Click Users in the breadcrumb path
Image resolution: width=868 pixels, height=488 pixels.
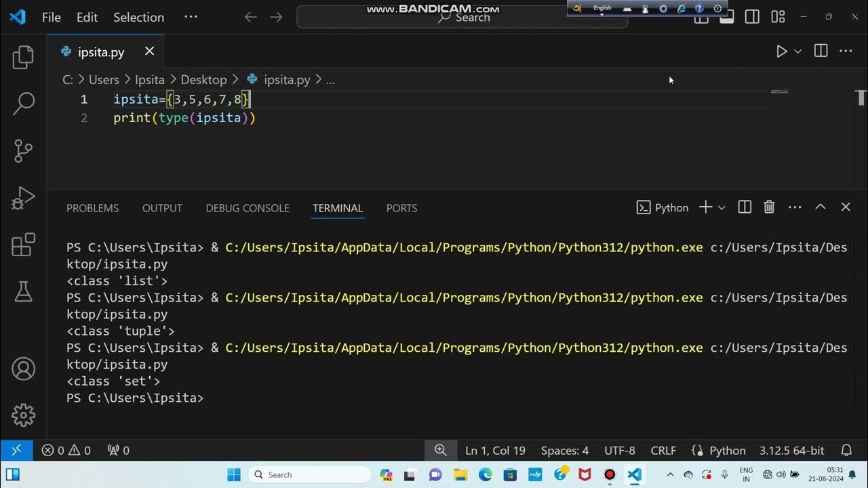coord(104,79)
